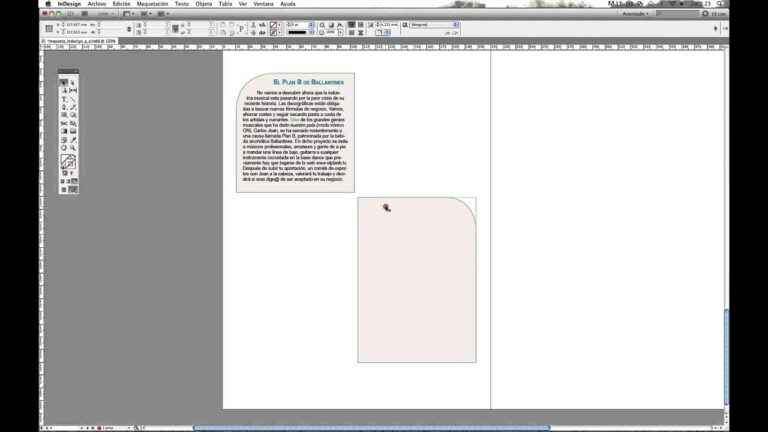Open the Apple menu

pos(48,4)
